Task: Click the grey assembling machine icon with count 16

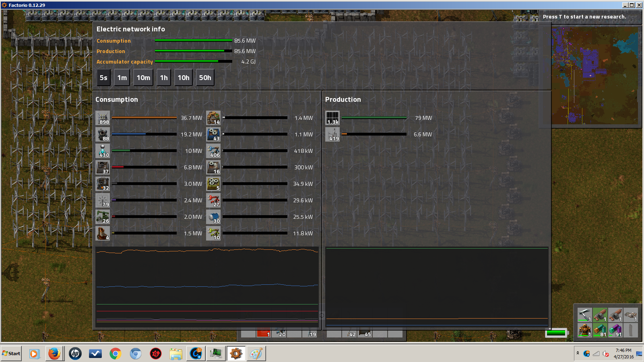Action: tap(213, 167)
